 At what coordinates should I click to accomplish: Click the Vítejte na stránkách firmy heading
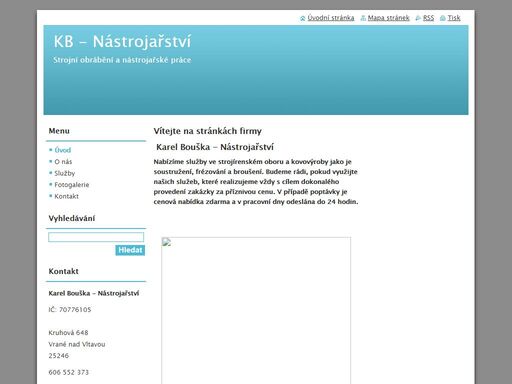tap(207, 131)
